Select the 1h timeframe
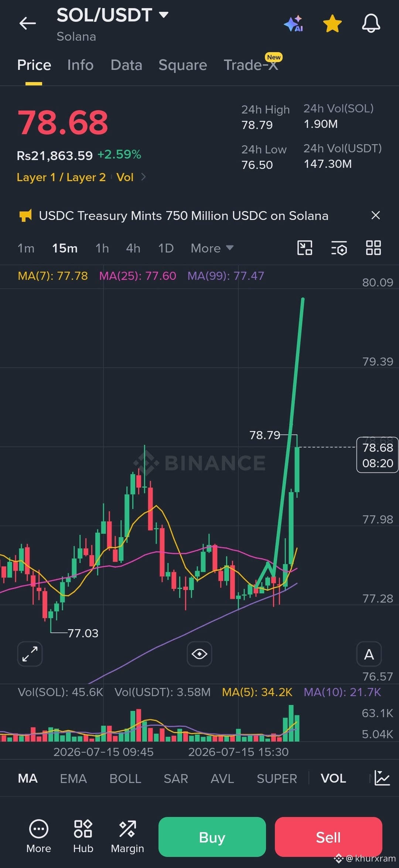The width and height of the screenshot is (399, 868). coord(102,248)
